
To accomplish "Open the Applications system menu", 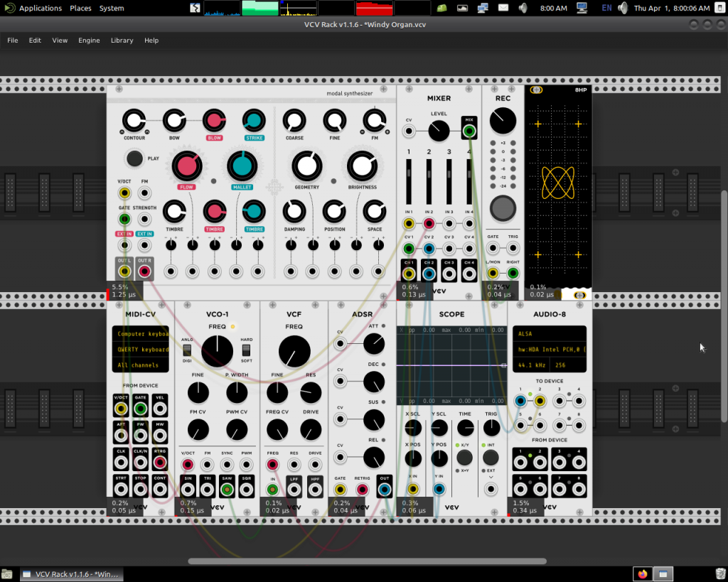I will click(41, 8).
